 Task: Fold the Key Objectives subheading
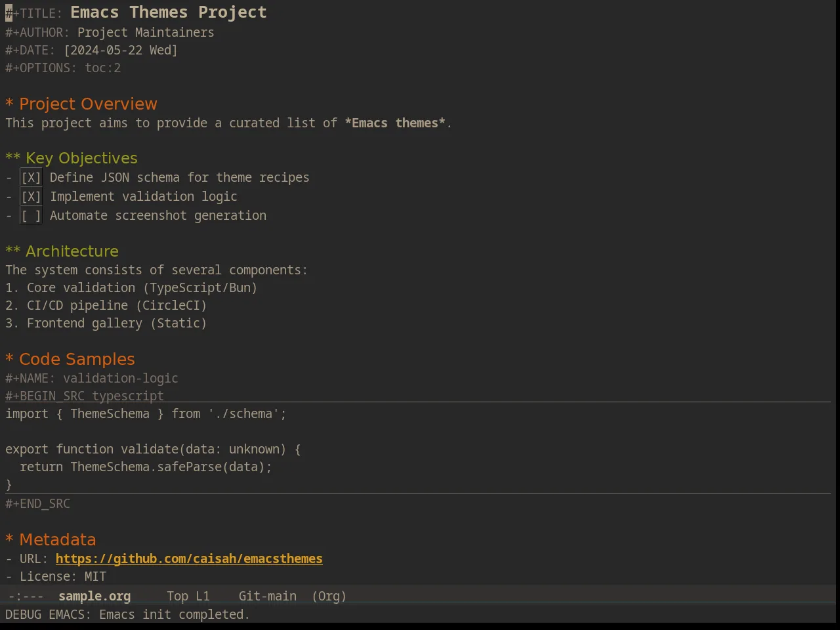coord(72,158)
